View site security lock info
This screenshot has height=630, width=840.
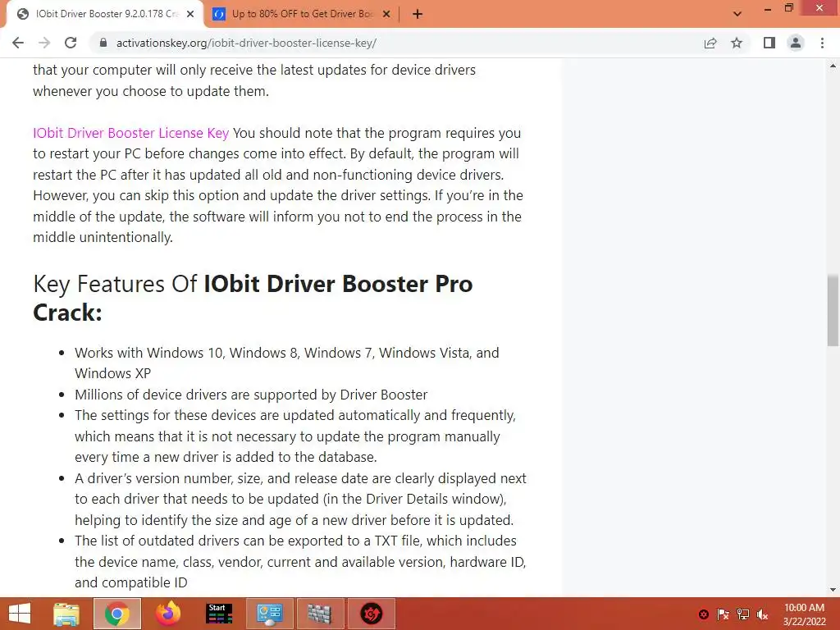[x=103, y=43]
